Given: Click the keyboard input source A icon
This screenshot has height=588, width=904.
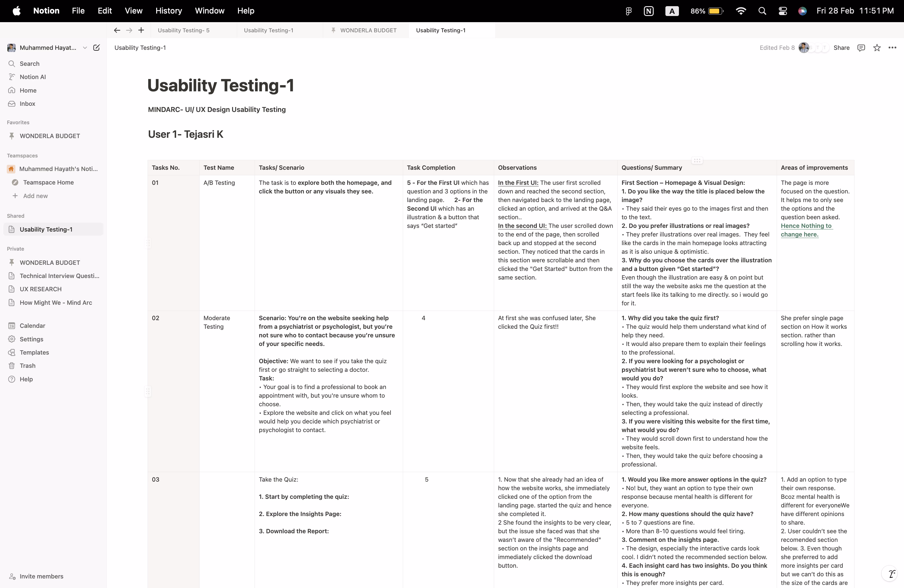Looking at the screenshot, I should click(672, 11).
